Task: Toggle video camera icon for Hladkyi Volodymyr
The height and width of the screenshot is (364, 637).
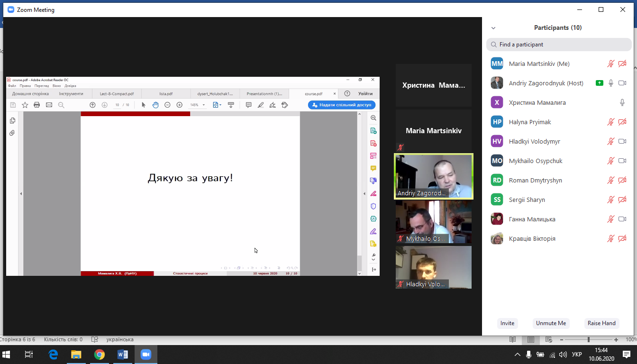Action: pyautogui.click(x=622, y=141)
